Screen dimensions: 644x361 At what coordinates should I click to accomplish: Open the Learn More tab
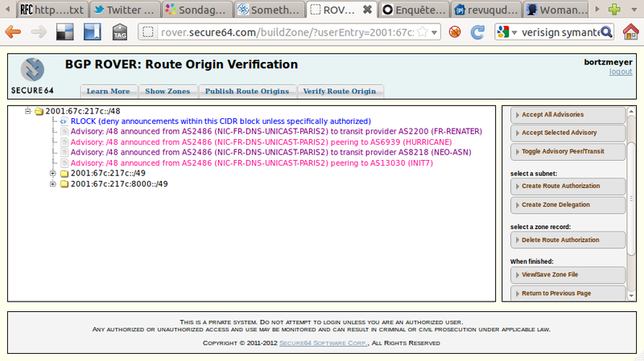(x=108, y=91)
